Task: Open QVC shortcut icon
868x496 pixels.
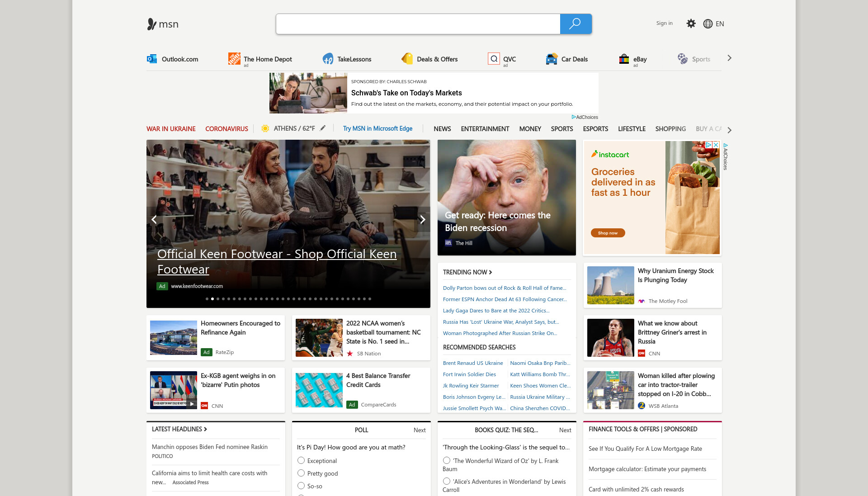Action: tap(494, 59)
